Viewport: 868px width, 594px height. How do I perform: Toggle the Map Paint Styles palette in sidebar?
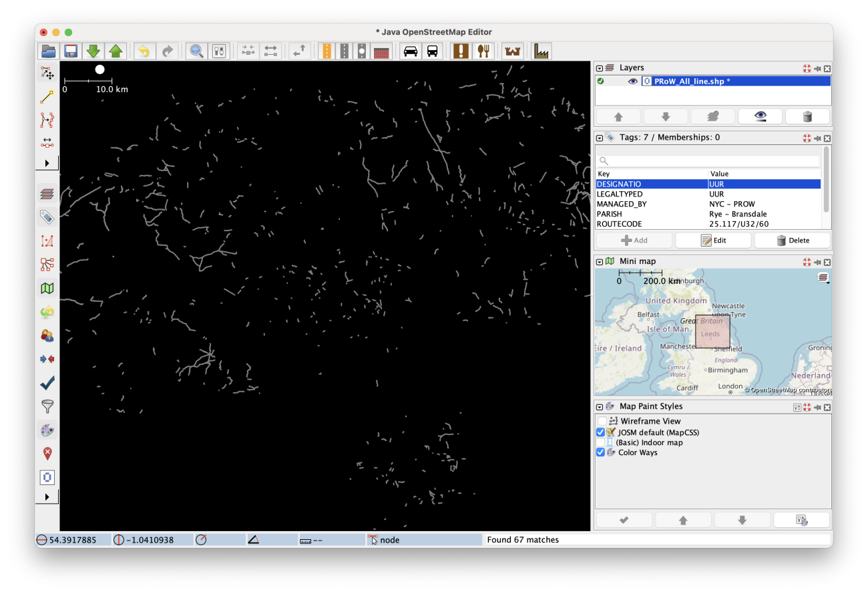[47, 430]
